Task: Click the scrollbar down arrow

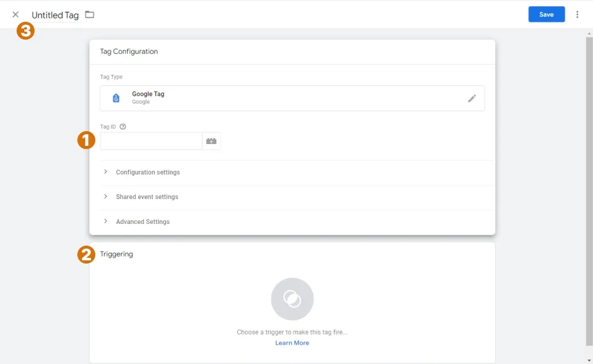Action: tap(589, 361)
